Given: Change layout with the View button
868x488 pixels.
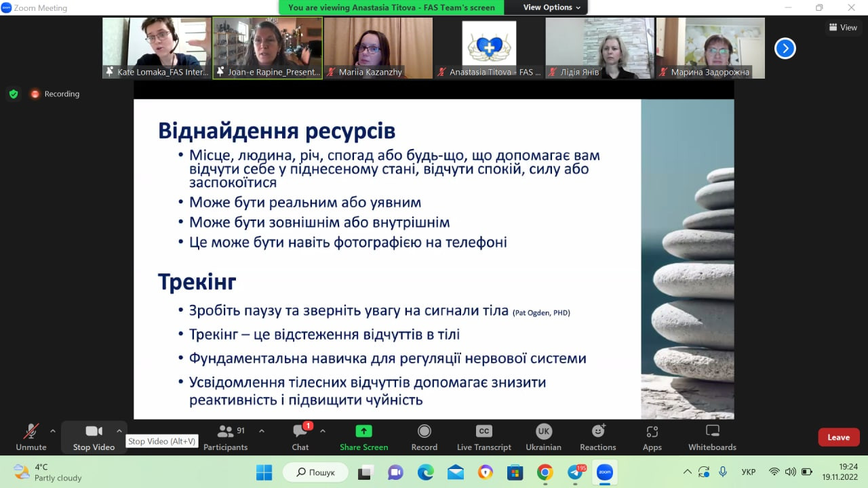Looking at the screenshot, I should [x=843, y=28].
